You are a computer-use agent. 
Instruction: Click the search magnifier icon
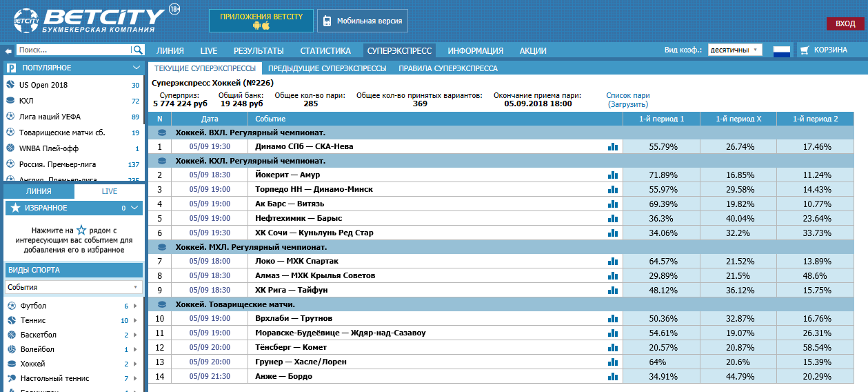[x=138, y=50]
